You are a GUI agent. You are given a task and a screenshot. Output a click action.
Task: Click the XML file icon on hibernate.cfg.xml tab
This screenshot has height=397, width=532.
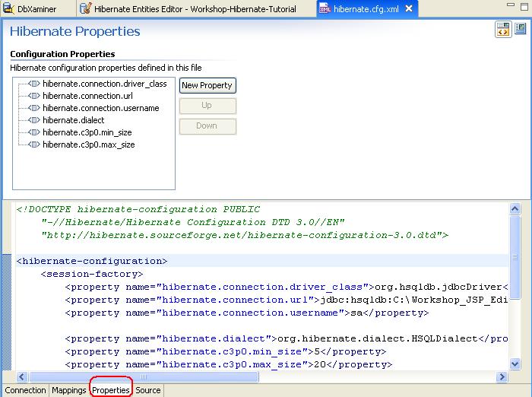(325, 8)
